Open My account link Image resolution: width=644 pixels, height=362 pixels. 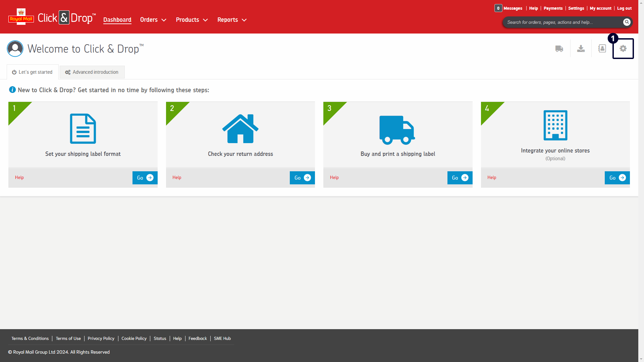tap(600, 8)
